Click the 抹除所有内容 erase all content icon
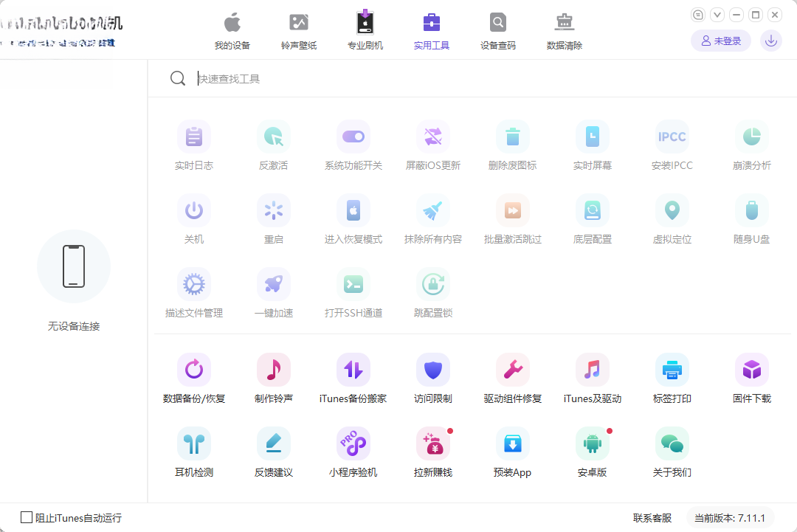Screen dimensions: 797x532 433,210
